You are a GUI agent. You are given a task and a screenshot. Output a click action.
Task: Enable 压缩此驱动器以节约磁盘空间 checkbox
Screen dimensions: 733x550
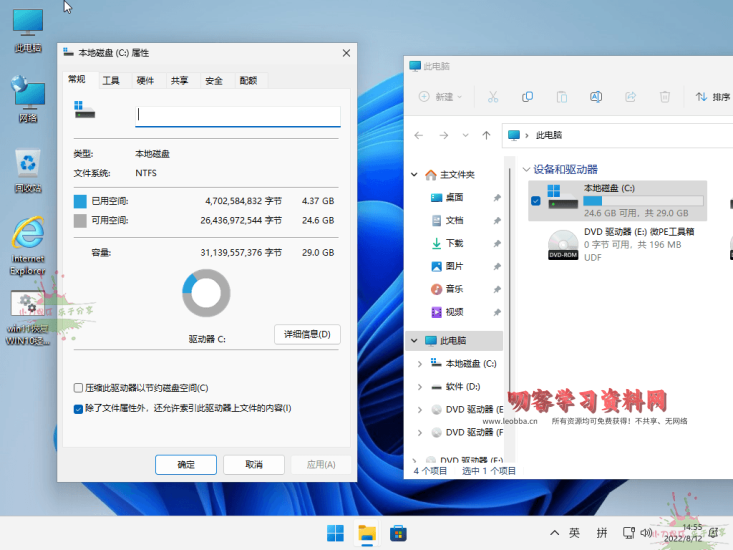coord(78,388)
